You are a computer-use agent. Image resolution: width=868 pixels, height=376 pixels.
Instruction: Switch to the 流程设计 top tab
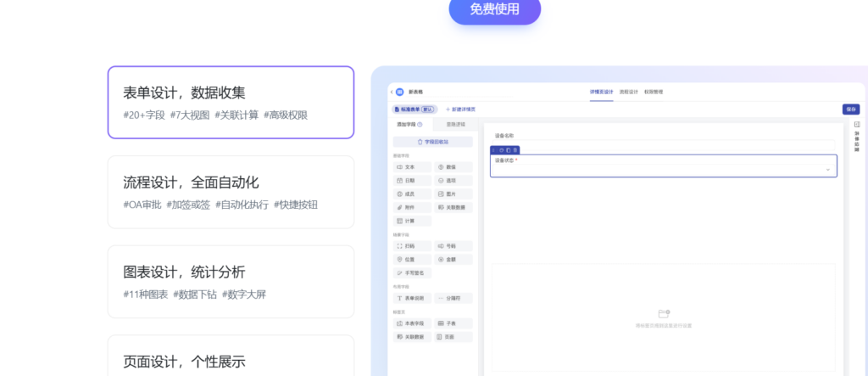[628, 92]
